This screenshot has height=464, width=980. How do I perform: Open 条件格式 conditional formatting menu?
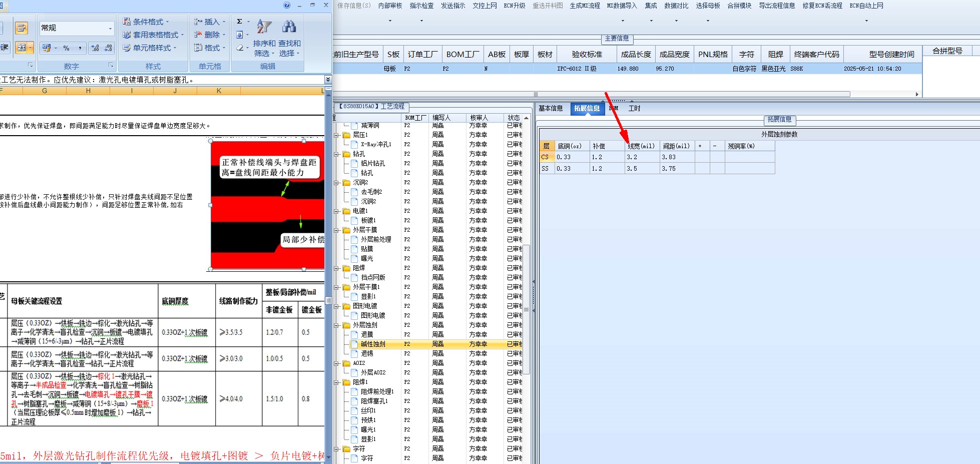pyautogui.click(x=146, y=22)
